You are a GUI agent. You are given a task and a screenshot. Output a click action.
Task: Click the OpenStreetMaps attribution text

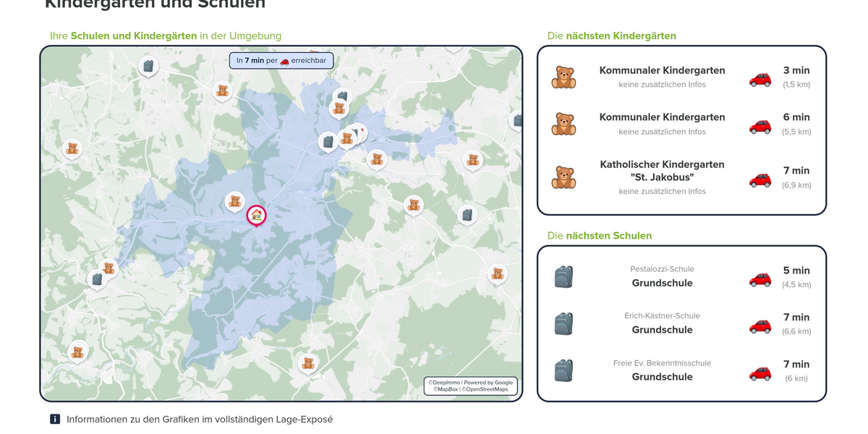point(485,389)
